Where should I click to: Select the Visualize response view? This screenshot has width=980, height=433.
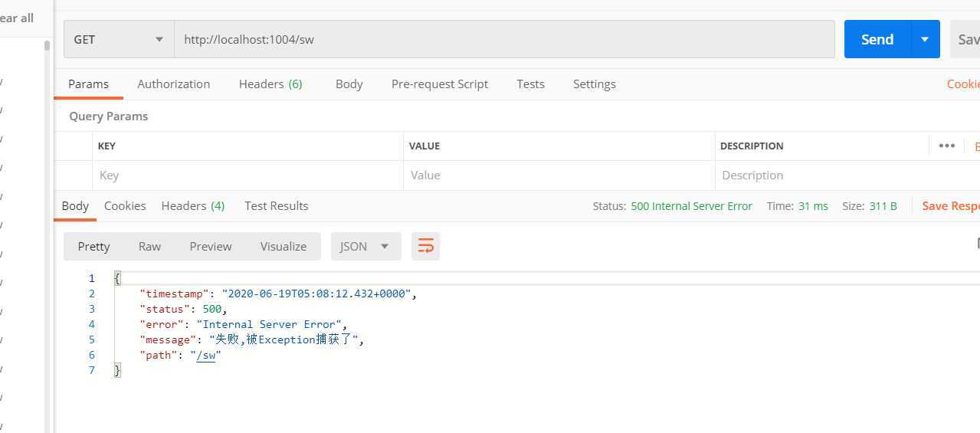pyautogui.click(x=283, y=246)
